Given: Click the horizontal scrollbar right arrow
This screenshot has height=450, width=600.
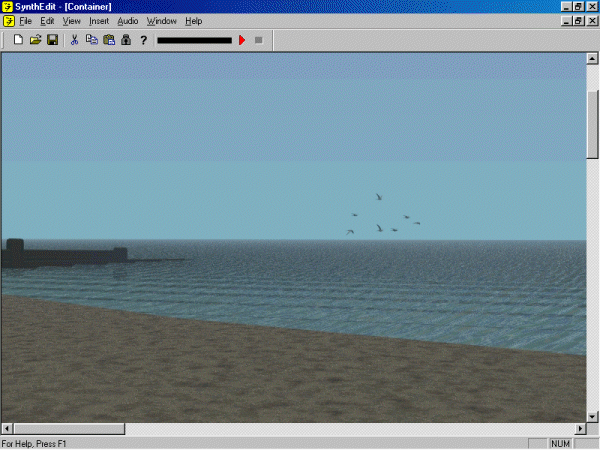Looking at the screenshot, I should pyautogui.click(x=579, y=429).
